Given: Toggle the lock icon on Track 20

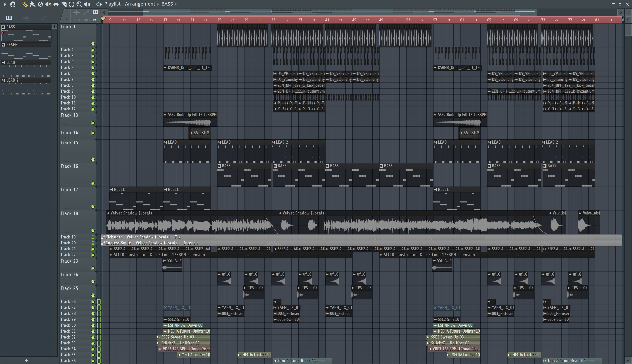Looking at the screenshot, I should (93, 243).
